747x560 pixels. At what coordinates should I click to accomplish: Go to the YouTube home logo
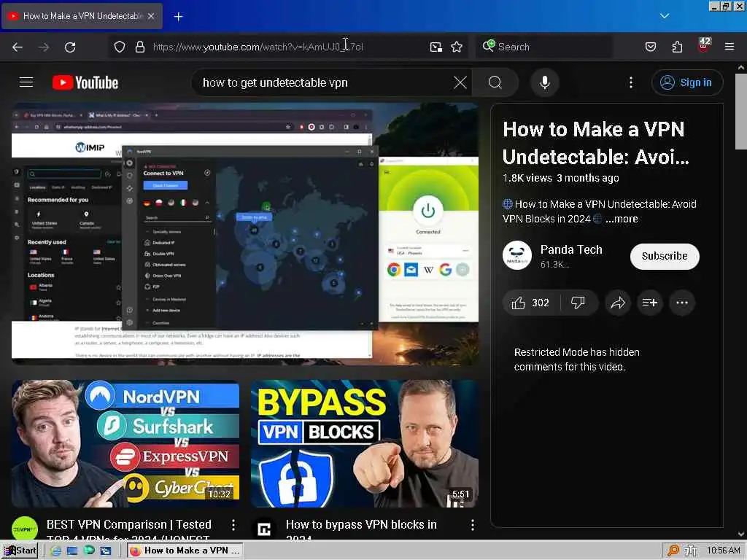pyautogui.click(x=85, y=82)
